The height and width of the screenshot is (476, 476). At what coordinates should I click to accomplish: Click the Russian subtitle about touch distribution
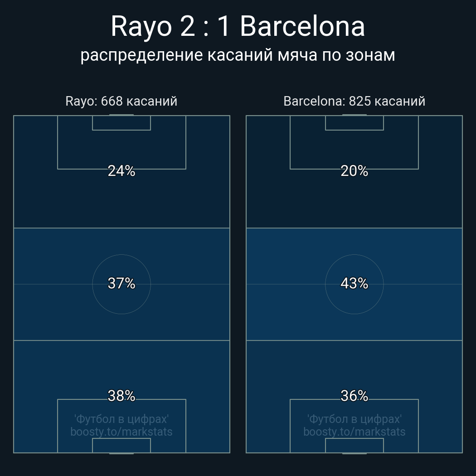238,55
